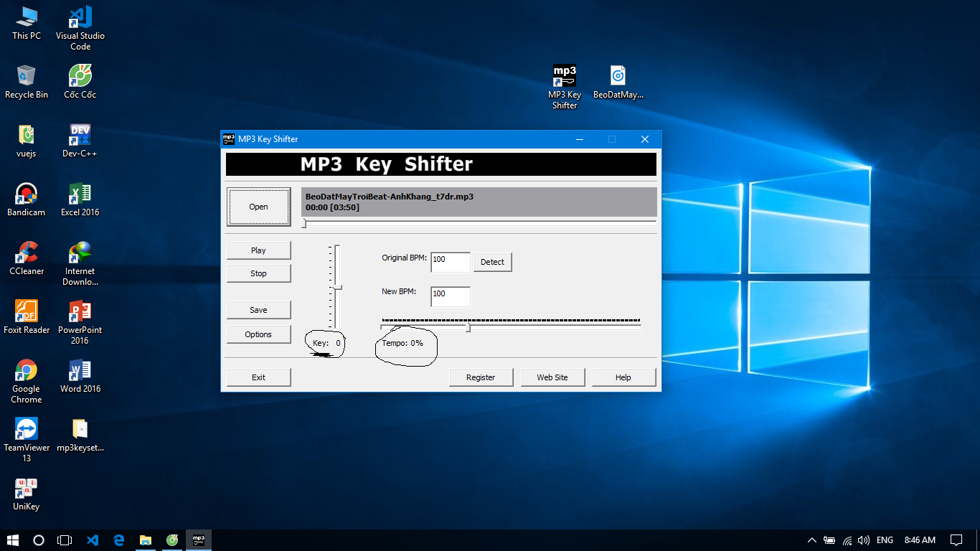Click the BeoDatMayTroiBeat file name text
Screen dimensions: 980x551
point(390,196)
